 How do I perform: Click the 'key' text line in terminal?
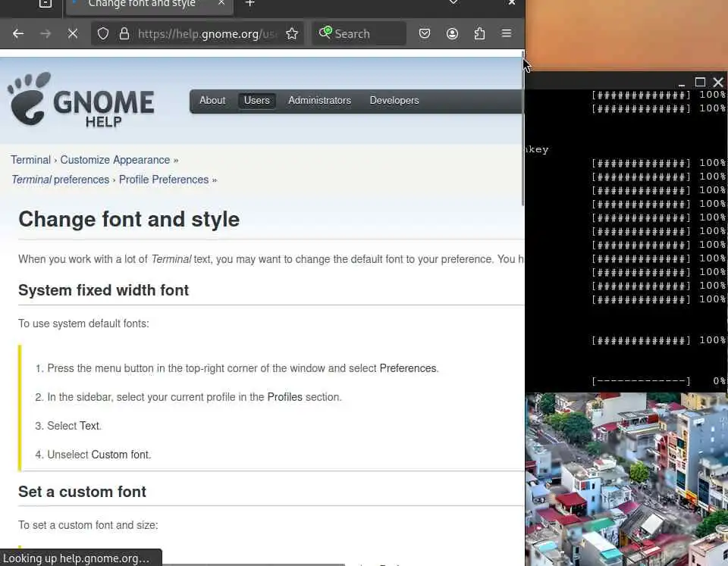point(537,149)
